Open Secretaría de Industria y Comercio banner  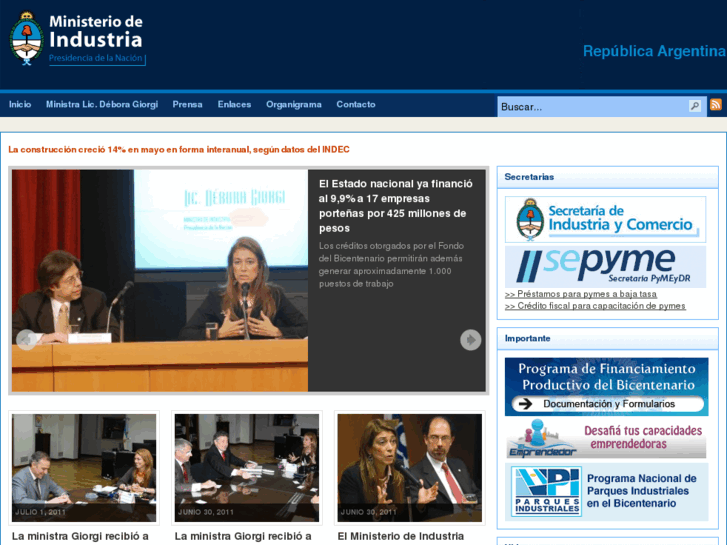(605, 219)
